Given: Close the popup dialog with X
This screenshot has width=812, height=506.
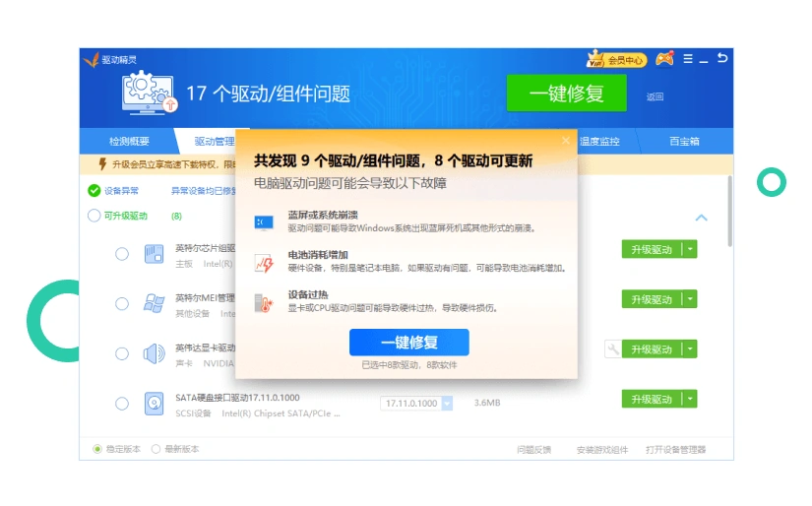Looking at the screenshot, I should 566,141.
